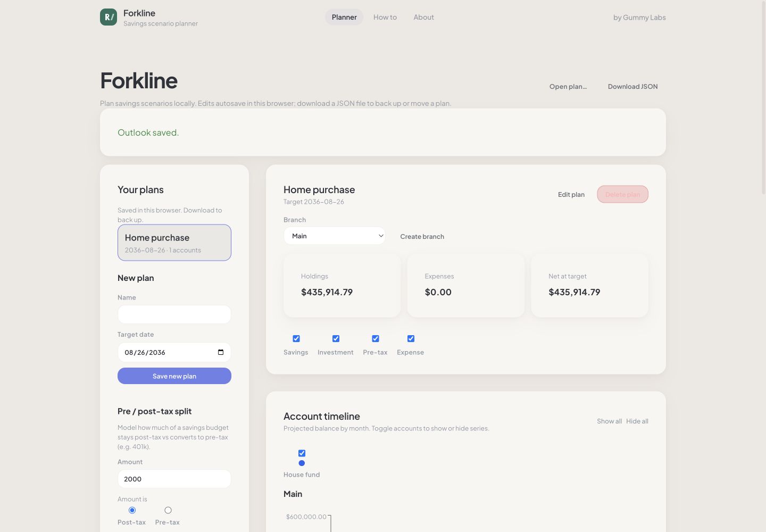Open the Branch dropdown showing Main

point(335,236)
